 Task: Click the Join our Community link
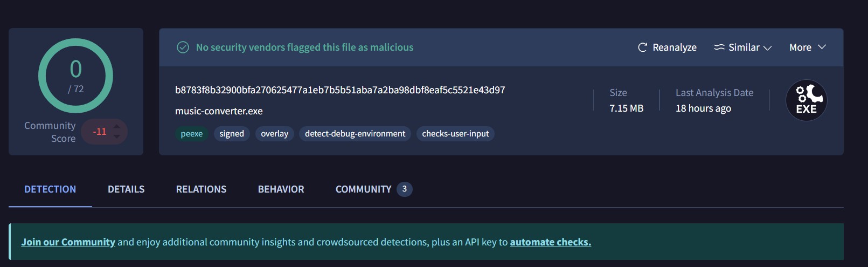68,242
